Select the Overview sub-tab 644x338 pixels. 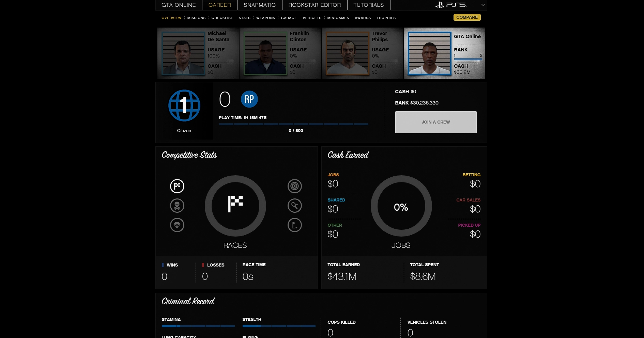[171, 18]
